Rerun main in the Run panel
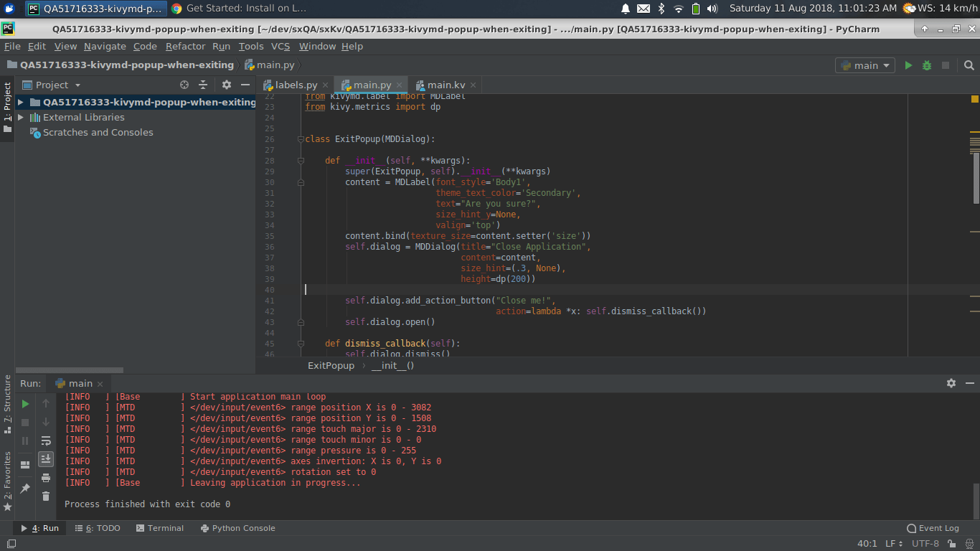 click(25, 404)
